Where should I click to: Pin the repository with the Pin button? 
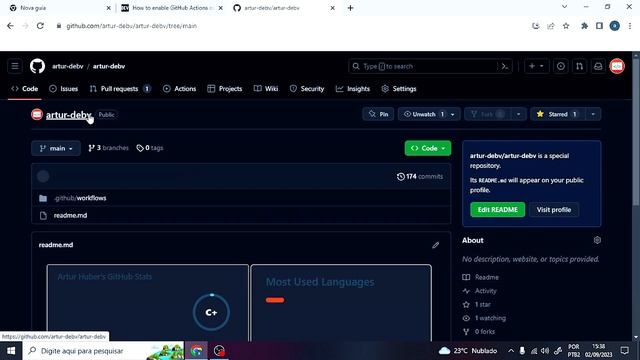tap(378, 114)
